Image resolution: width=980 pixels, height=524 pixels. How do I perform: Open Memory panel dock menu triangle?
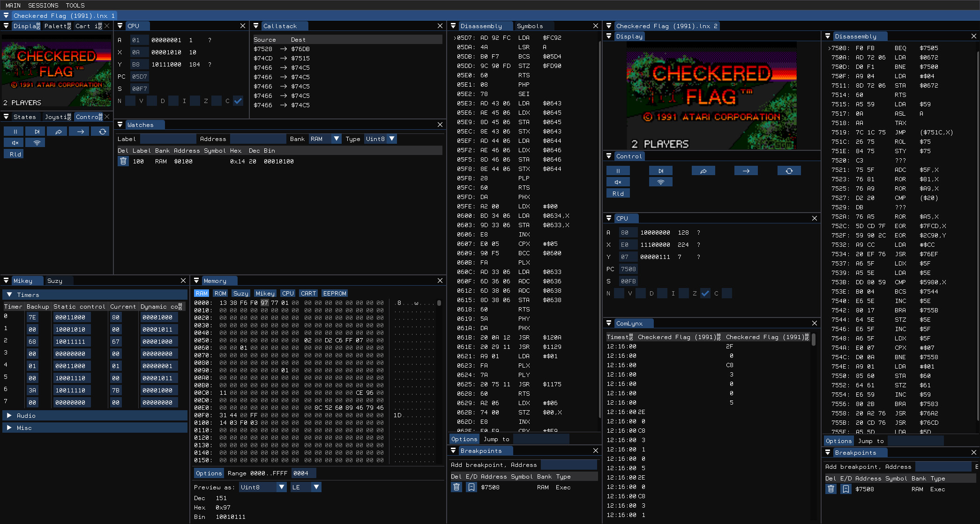point(196,280)
